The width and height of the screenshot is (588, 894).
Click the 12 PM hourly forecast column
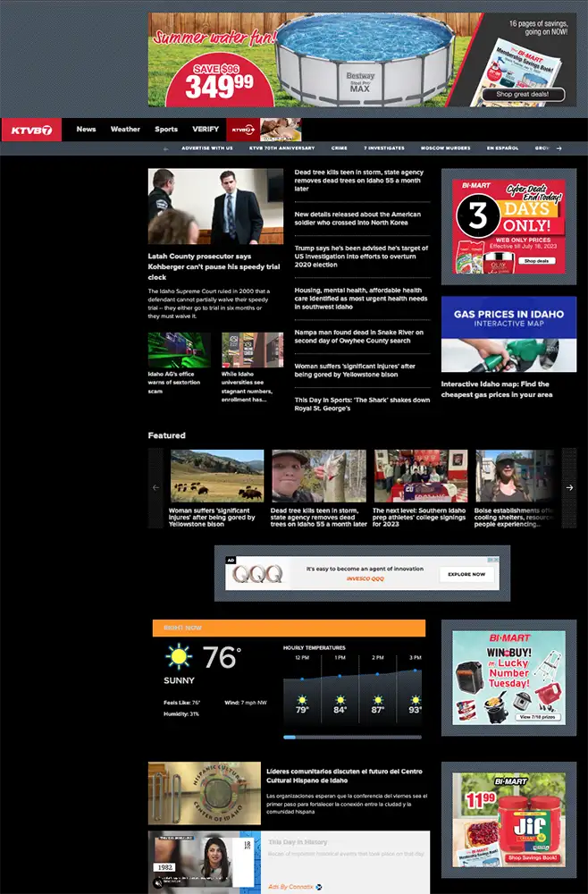[302, 690]
